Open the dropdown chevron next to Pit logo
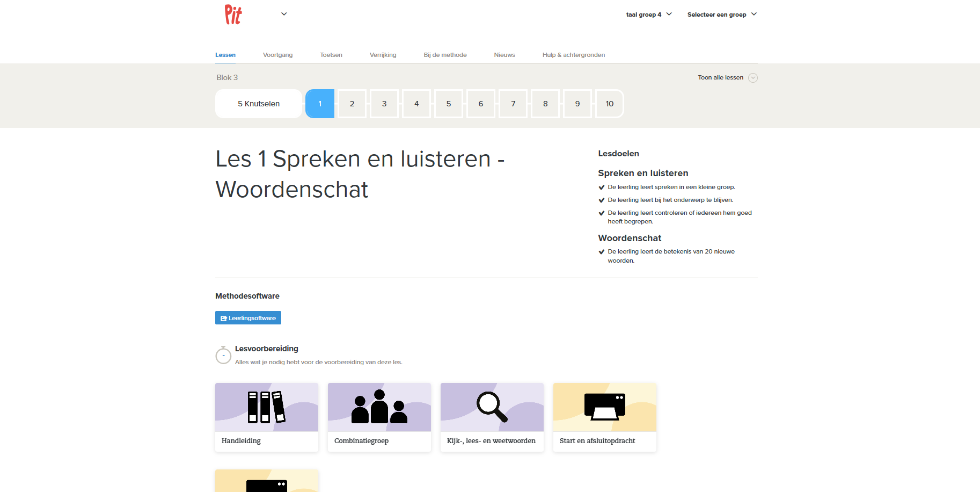 [x=284, y=14]
